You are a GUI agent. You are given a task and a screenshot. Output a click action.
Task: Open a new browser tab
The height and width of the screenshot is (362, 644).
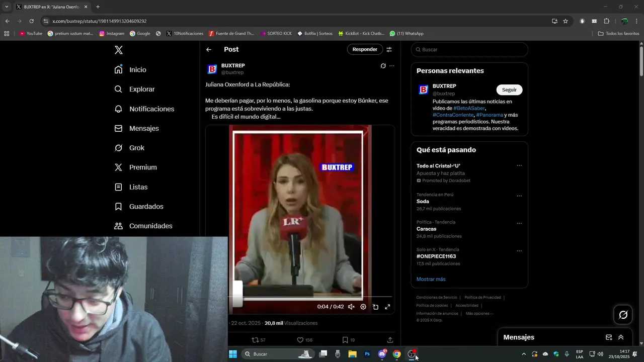(x=98, y=7)
